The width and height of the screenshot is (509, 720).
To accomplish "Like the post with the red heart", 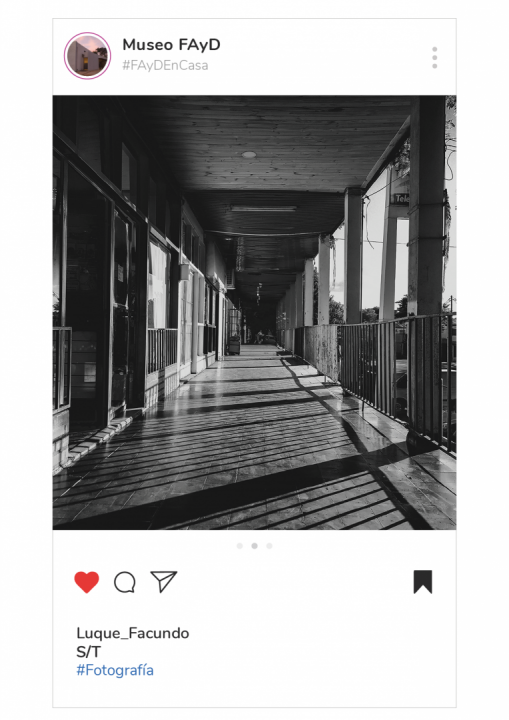I will tap(87, 582).
